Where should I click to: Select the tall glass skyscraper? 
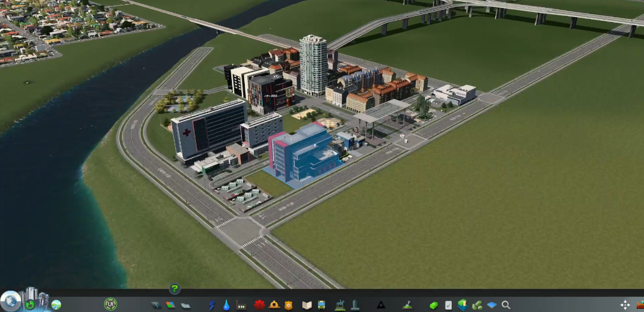(x=313, y=65)
